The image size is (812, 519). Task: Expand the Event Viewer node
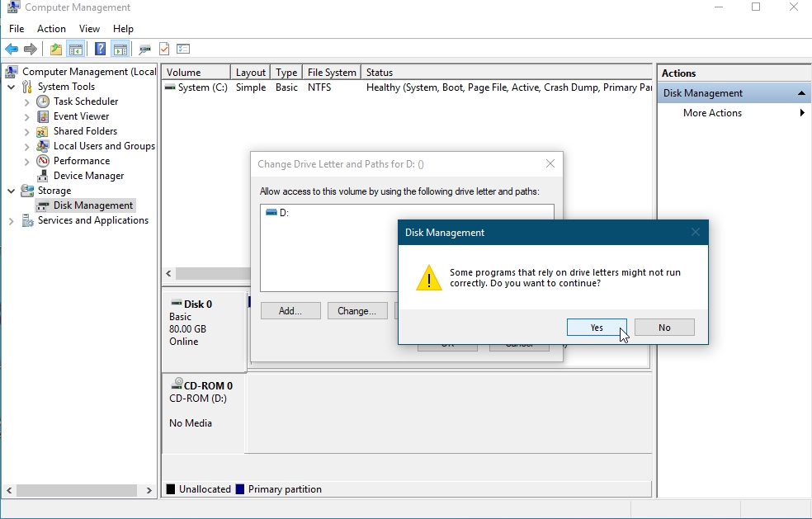coord(27,116)
